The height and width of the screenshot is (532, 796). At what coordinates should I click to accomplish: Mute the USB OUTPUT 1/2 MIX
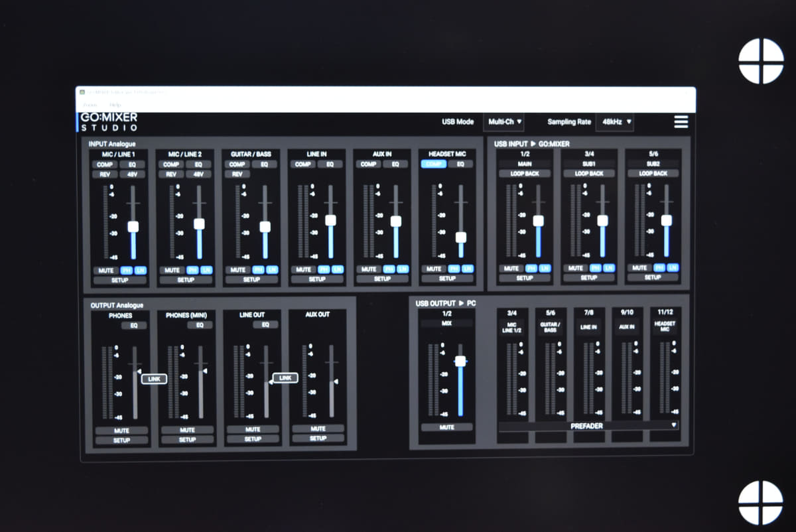tap(447, 427)
